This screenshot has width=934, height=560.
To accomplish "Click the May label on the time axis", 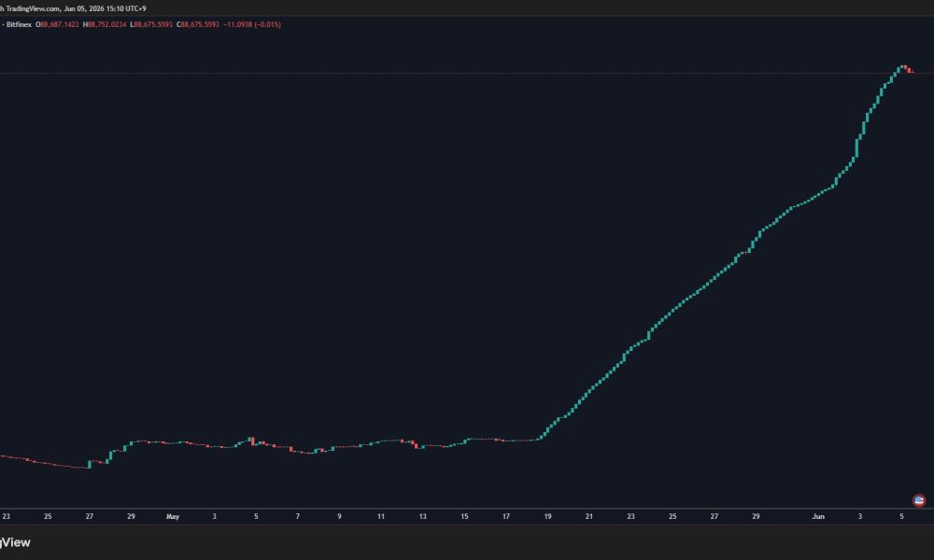I will click(x=173, y=516).
